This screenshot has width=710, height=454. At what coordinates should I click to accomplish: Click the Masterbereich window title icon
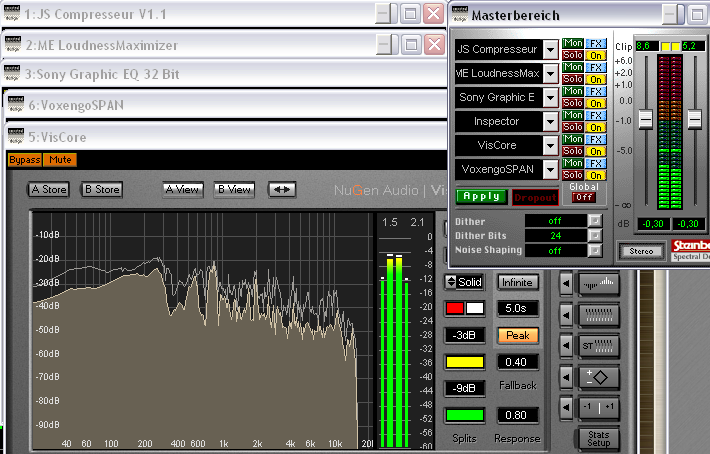[460, 14]
